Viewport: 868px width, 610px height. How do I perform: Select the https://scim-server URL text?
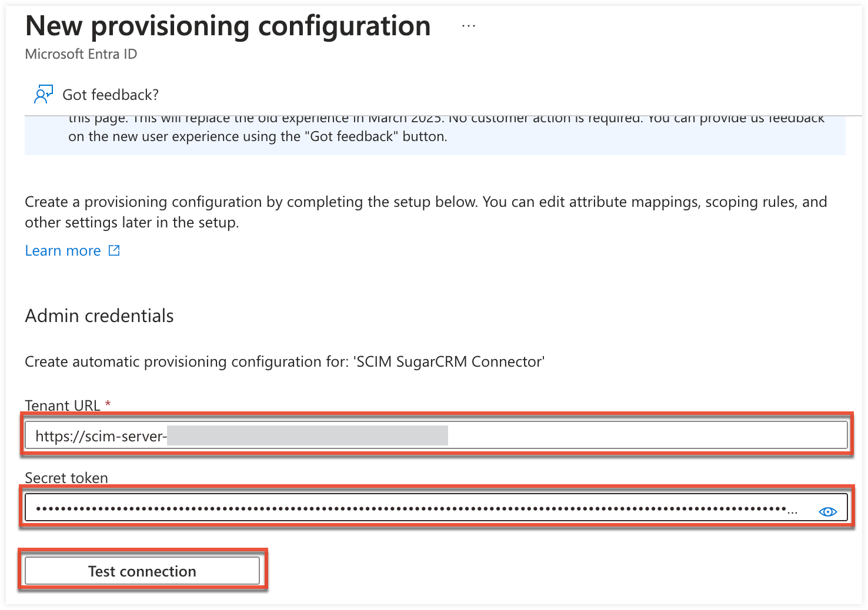pos(100,435)
